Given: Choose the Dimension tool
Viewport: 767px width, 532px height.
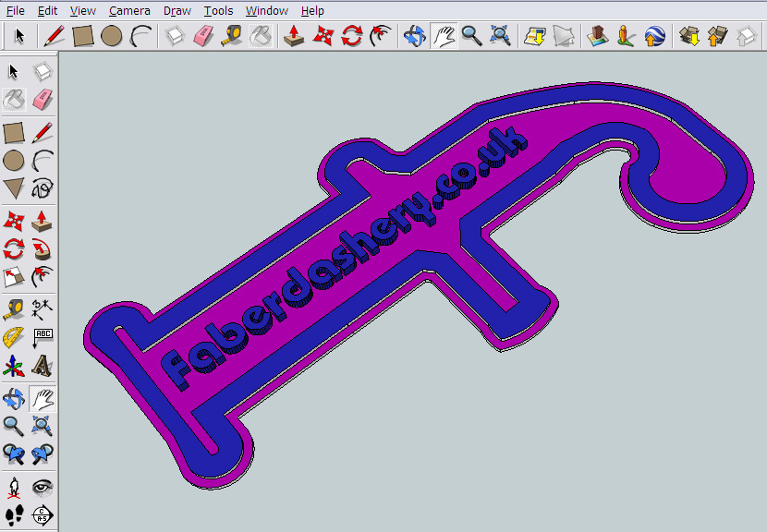Looking at the screenshot, I should click(43, 309).
